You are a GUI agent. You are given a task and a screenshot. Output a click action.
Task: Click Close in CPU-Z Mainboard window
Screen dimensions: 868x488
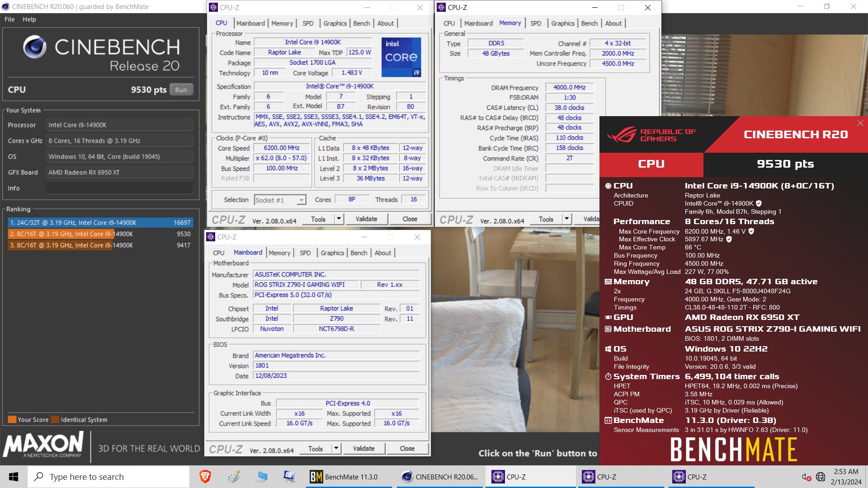[407, 449]
